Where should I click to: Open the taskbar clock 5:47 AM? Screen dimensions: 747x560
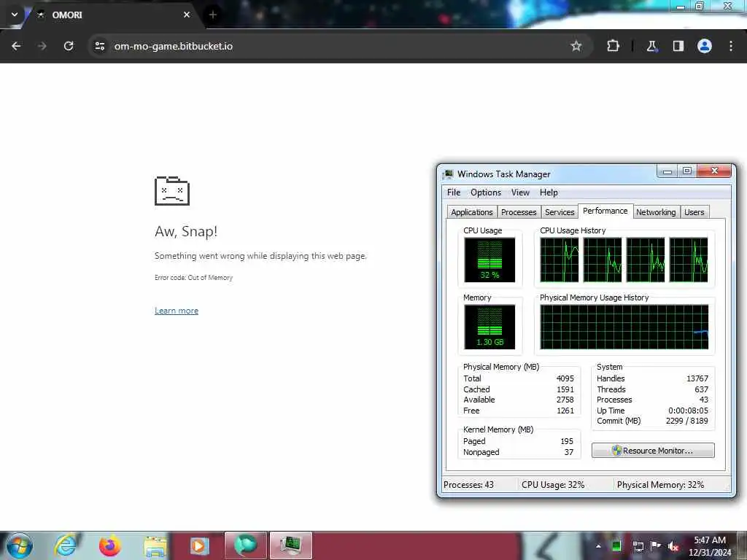pyautogui.click(x=710, y=546)
